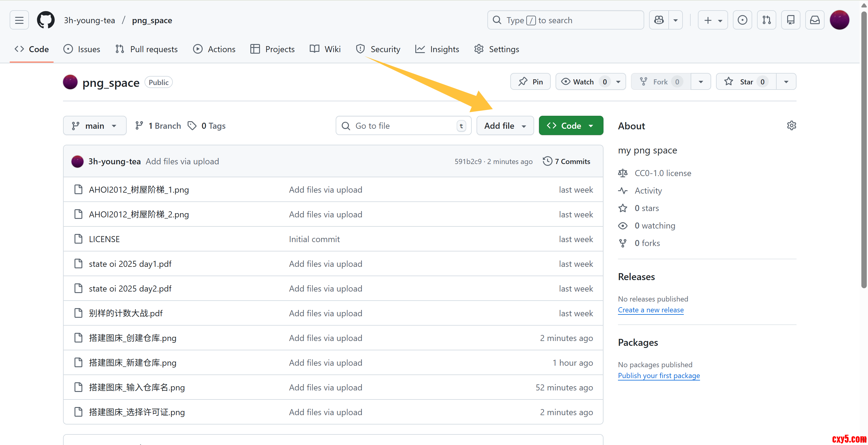
Task: Open the LICENSE file
Action: click(104, 239)
